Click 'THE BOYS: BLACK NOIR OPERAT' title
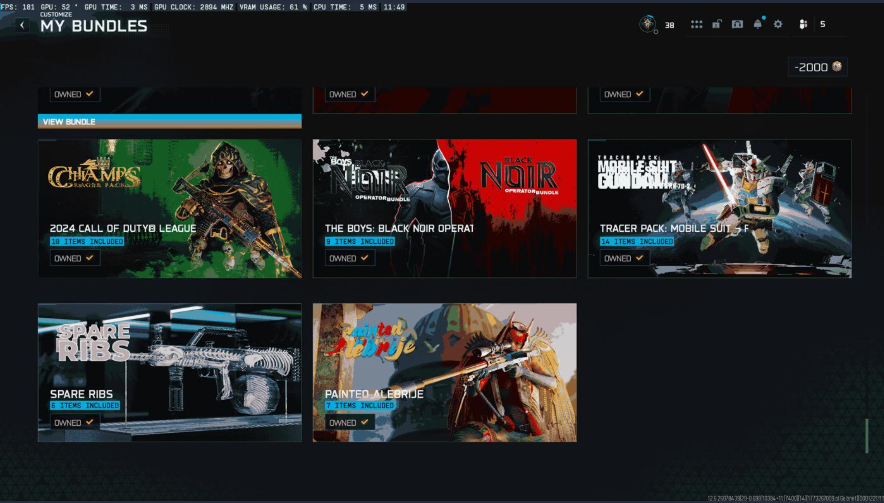The height and width of the screenshot is (503, 884). 399,228
